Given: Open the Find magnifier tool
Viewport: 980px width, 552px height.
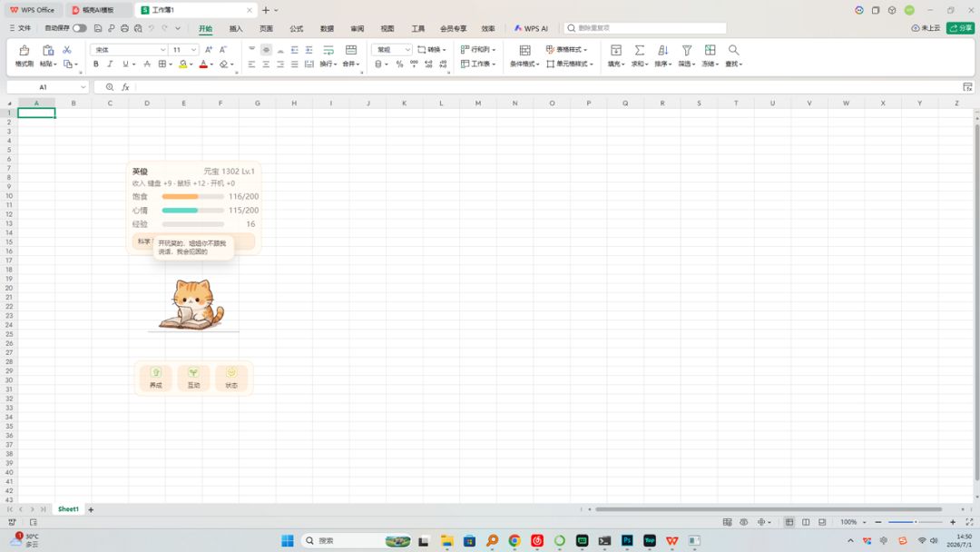Looking at the screenshot, I should (733, 51).
